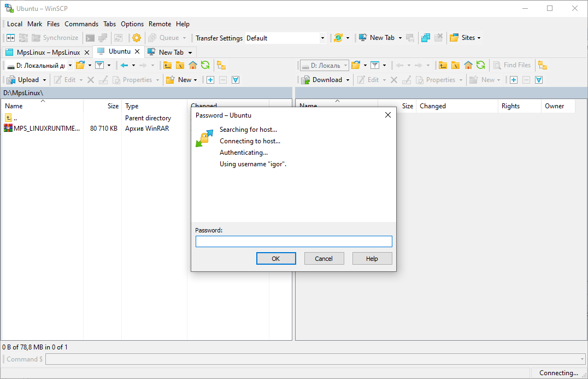Viewport: 588px width, 379px height.
Task: Expand the history arrow beside the blue back arrow
Action: 133,65
